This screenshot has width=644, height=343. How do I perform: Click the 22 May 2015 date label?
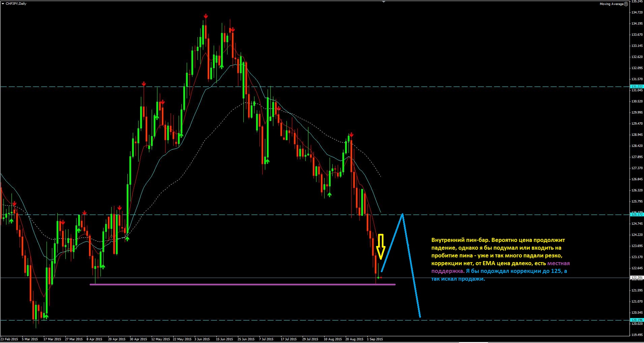coord(182,339)
